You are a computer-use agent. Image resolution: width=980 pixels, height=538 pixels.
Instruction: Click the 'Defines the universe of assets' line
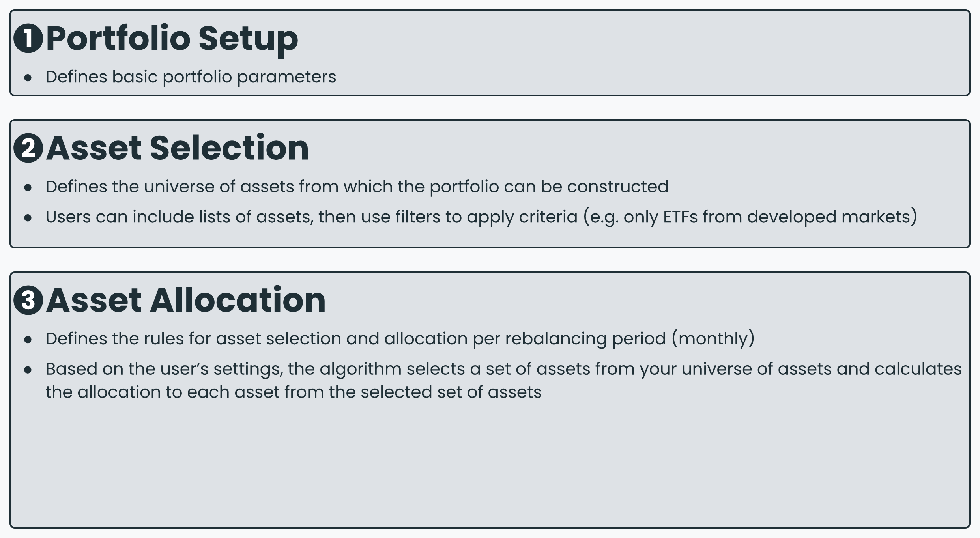coord(357,187)
